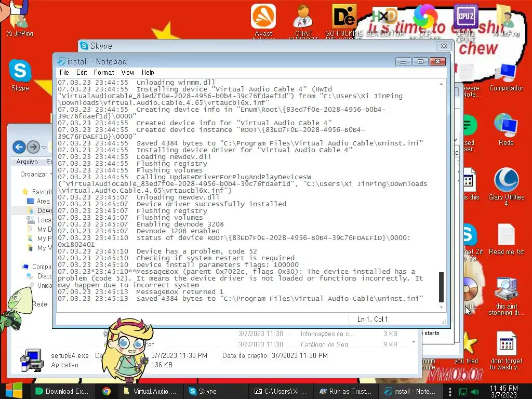Image resolution: width=532 pixels, height=399 pixels.
Task: Open the Read me.txt desktop file
Action: tap(506, 239)
